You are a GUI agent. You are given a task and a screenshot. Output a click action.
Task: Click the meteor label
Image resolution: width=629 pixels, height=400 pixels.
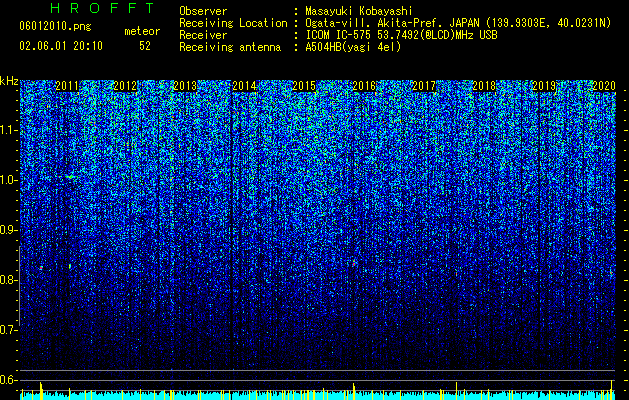[142, 31]
